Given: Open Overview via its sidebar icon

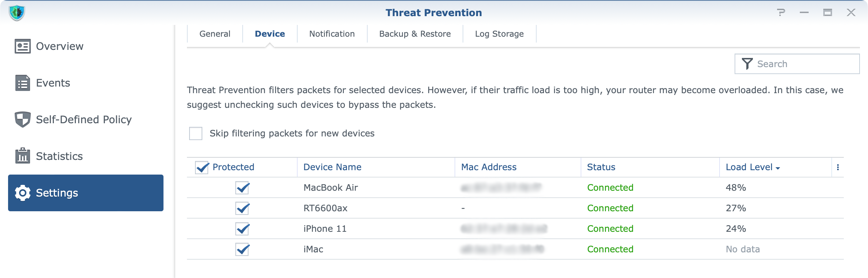Looking at the screenshot, I should (23, 46).
